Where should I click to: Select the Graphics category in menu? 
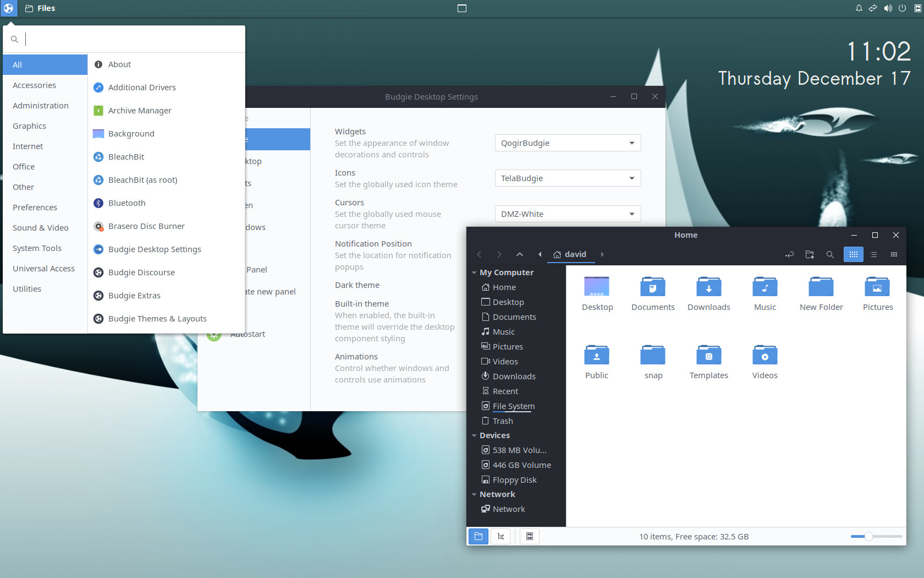point(30,126)
